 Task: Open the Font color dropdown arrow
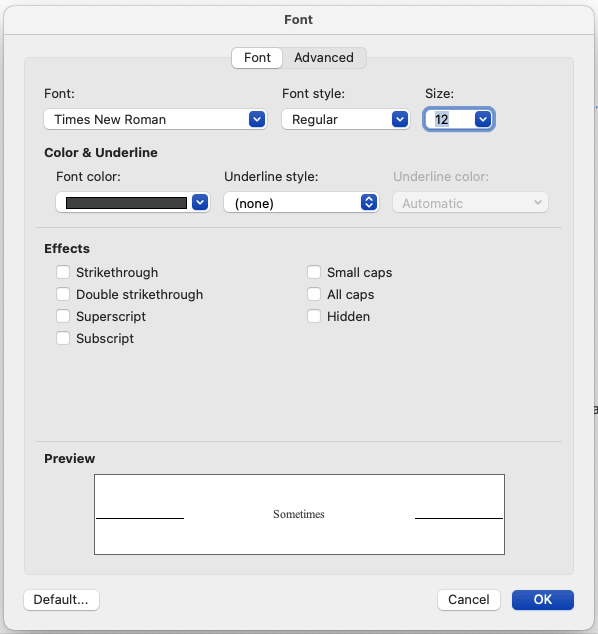[200, 202]
